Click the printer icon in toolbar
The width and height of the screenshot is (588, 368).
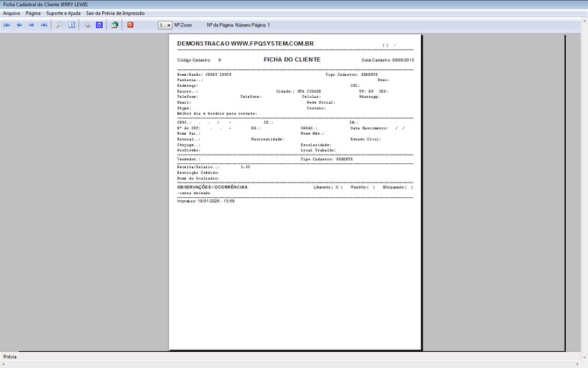(x=87, y=25)
